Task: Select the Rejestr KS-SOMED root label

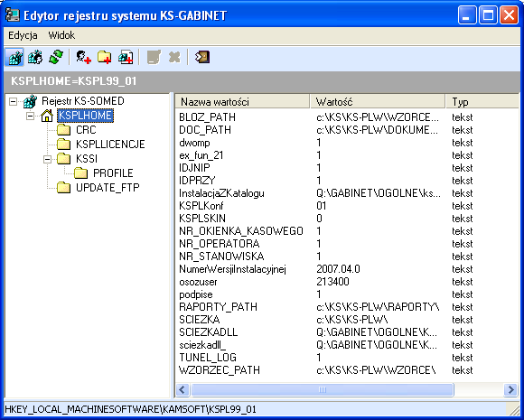Action: [x=83, y=101]
